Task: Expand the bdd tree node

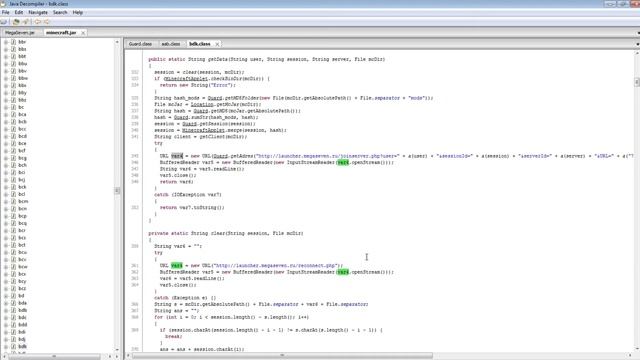Action: click(x=6, y=325)
